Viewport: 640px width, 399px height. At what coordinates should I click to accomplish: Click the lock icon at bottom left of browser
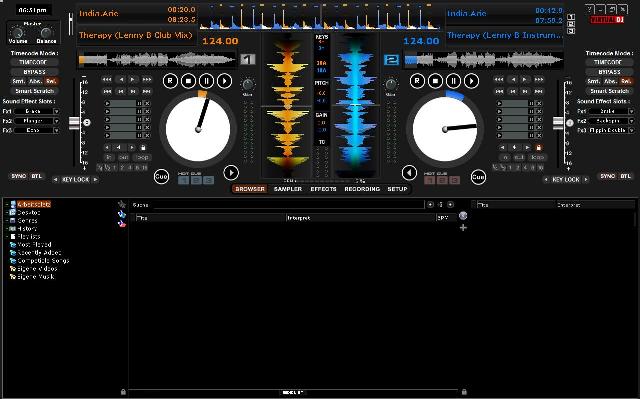pyautogui.click(x=123, y=392)
